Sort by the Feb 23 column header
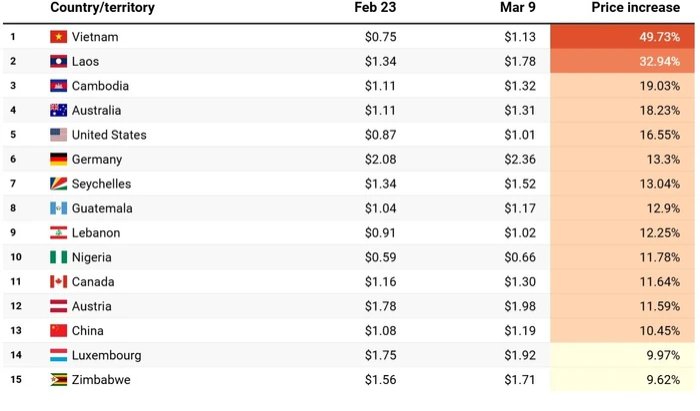 click(x=376, y=9)
